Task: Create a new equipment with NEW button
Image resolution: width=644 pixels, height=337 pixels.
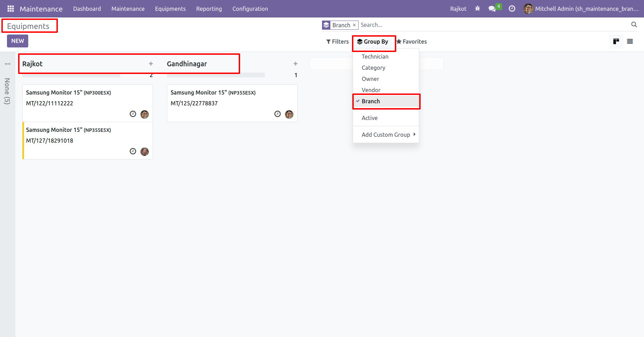Action: tap(17, 41)
